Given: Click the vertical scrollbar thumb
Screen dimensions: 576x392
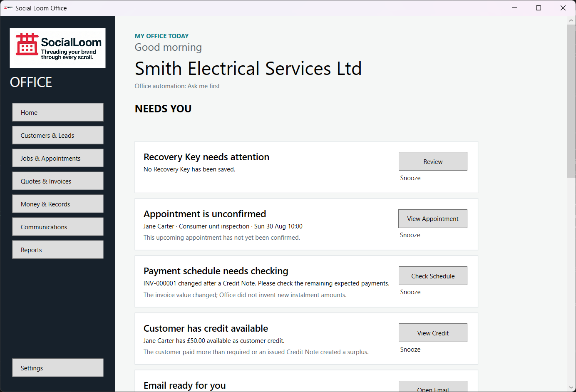Looking at the screenshot, I should point(571,101).
